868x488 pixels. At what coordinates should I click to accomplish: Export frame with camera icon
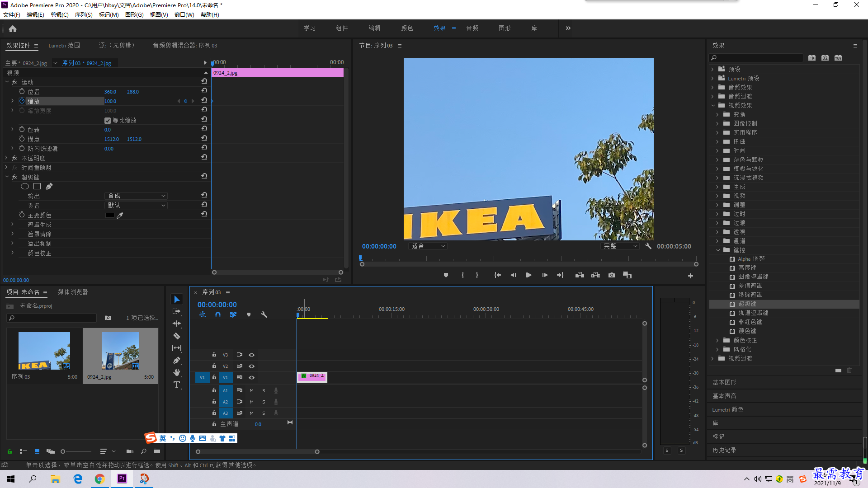pos(612,275)
